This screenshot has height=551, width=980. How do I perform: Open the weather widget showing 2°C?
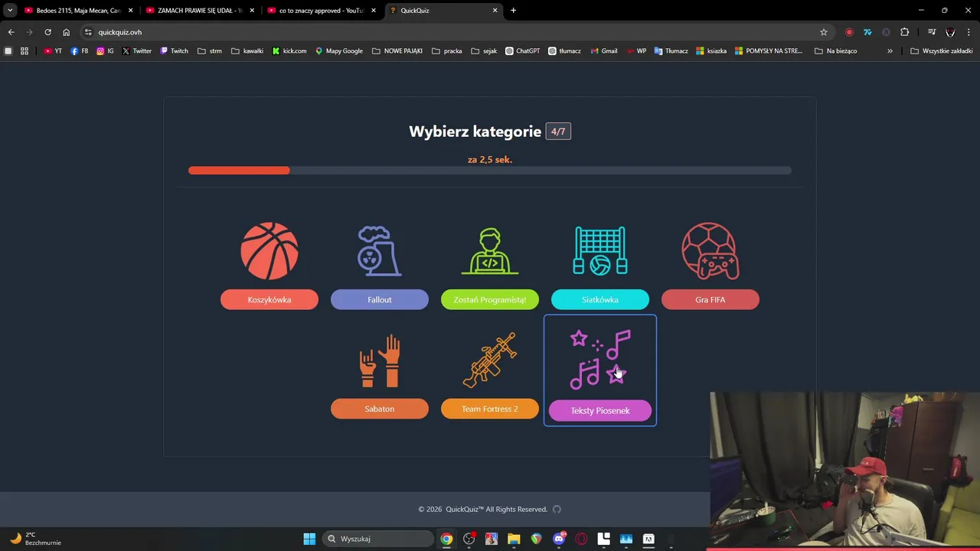[x=35, y=539]
